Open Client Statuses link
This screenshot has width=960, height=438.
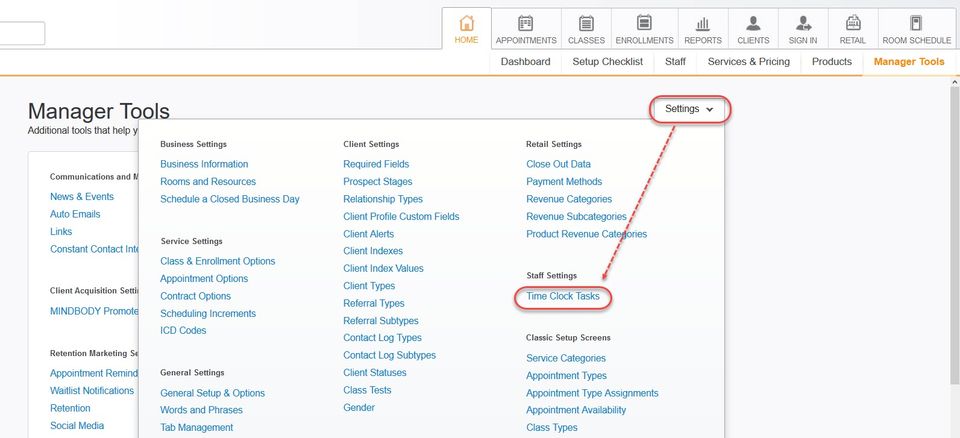[x=375, y=372]
